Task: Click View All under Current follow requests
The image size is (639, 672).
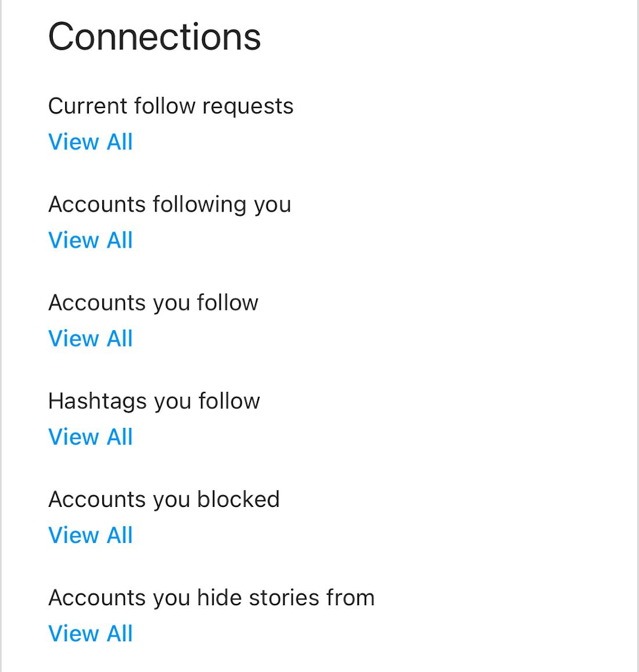Action: click(91, 142)
